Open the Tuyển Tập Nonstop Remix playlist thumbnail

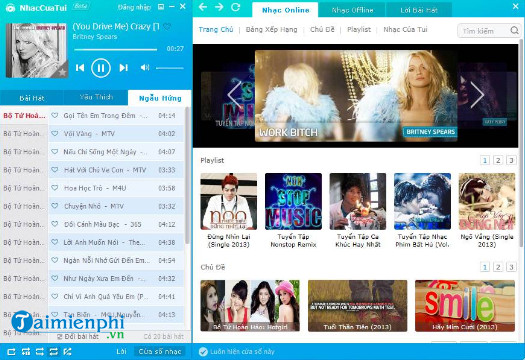293,201
